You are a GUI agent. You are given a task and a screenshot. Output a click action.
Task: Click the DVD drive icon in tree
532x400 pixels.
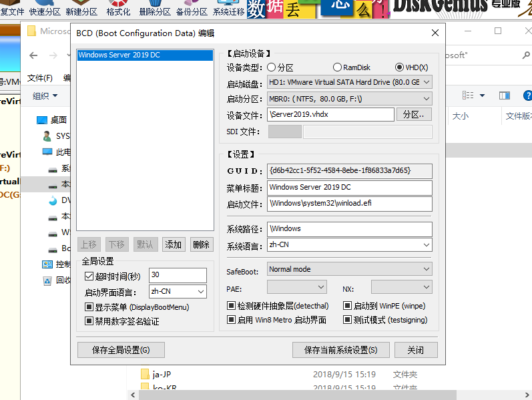click(x=53, y=200)
